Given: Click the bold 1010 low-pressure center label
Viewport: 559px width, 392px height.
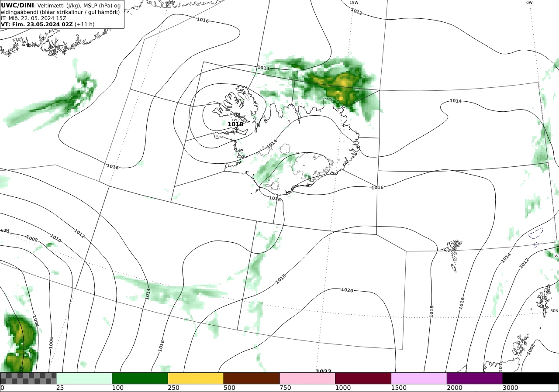Looking at the screenshot, I should tap(235, 124).
